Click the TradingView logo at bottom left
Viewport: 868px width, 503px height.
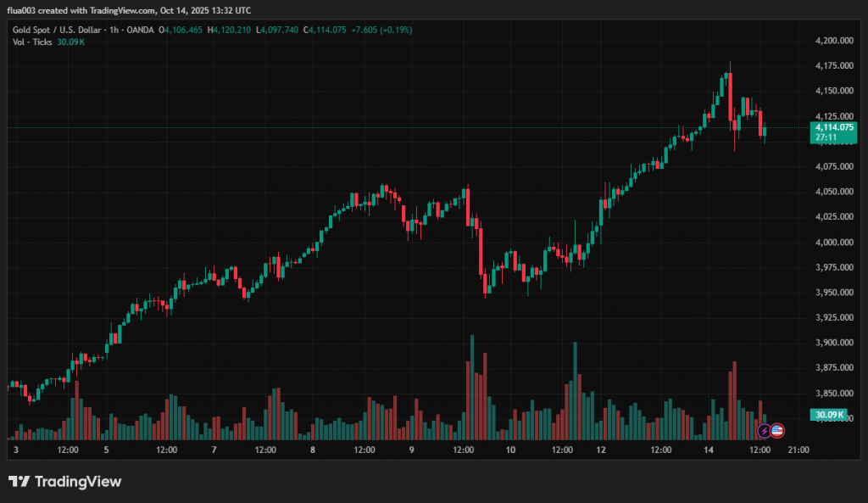point(65,482)
